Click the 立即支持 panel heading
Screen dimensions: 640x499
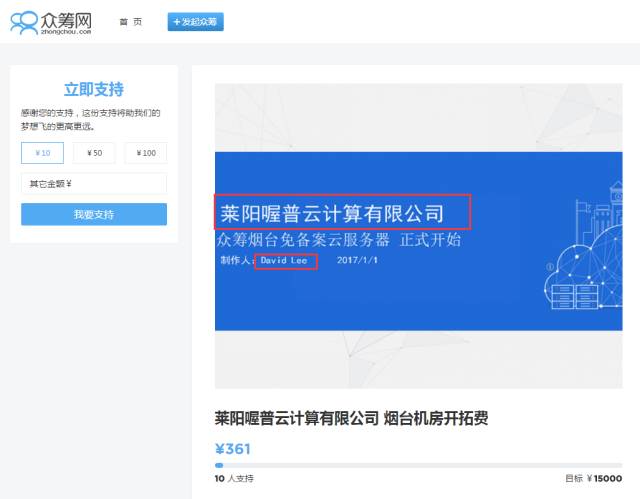(94, 90)
